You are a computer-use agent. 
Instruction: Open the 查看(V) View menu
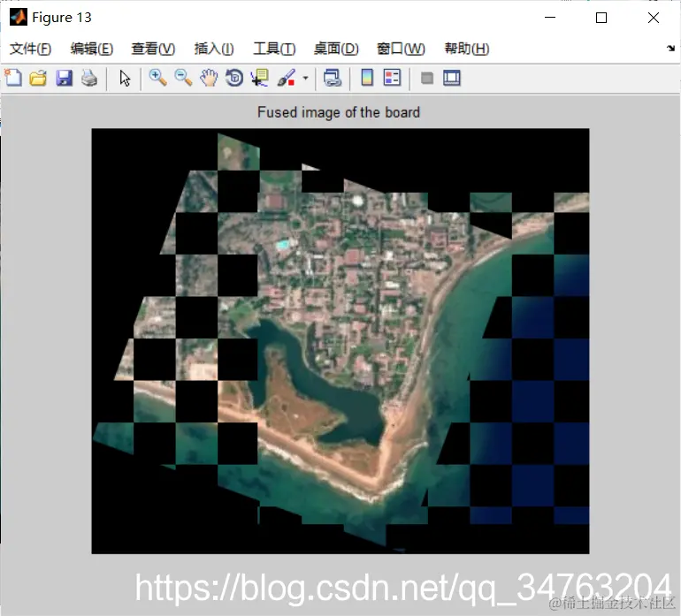pyautogui.click(x=153, y=49)
